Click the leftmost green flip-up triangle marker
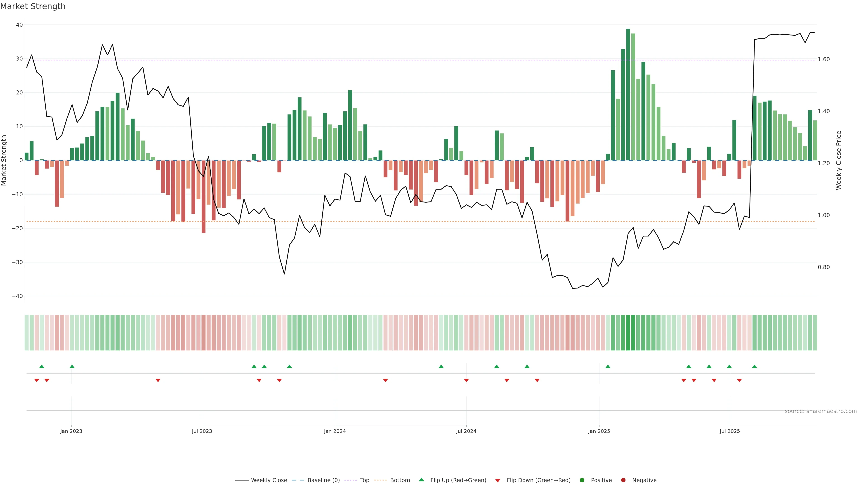The width and height of the screenshot is (868, 488). (42, 366)
